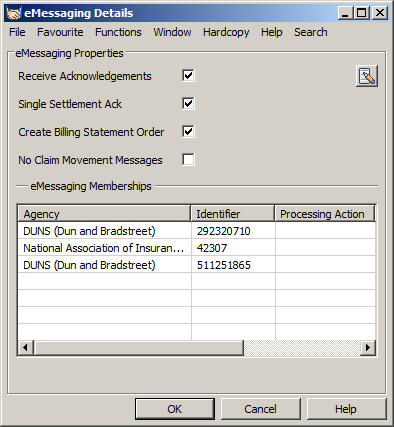
Task: Click the eMessaging Details title bar icon
Action: coord(14,13)
